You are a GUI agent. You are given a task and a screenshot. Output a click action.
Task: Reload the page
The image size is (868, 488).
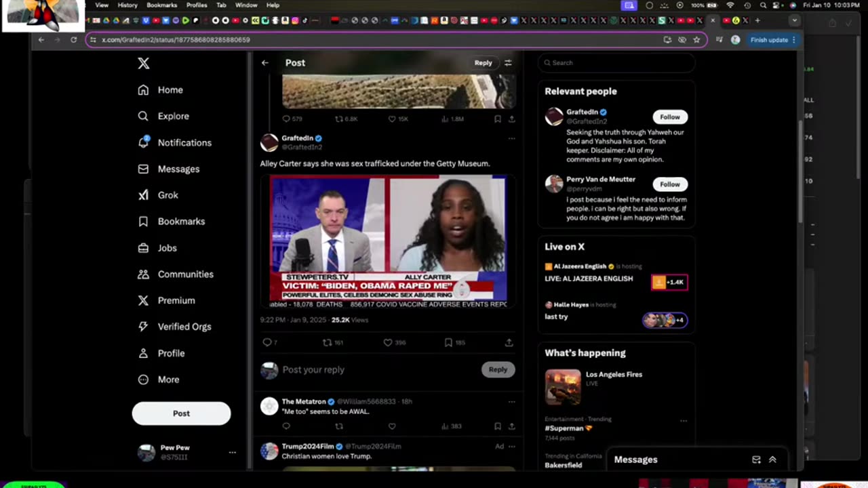(x=74, y=40)
